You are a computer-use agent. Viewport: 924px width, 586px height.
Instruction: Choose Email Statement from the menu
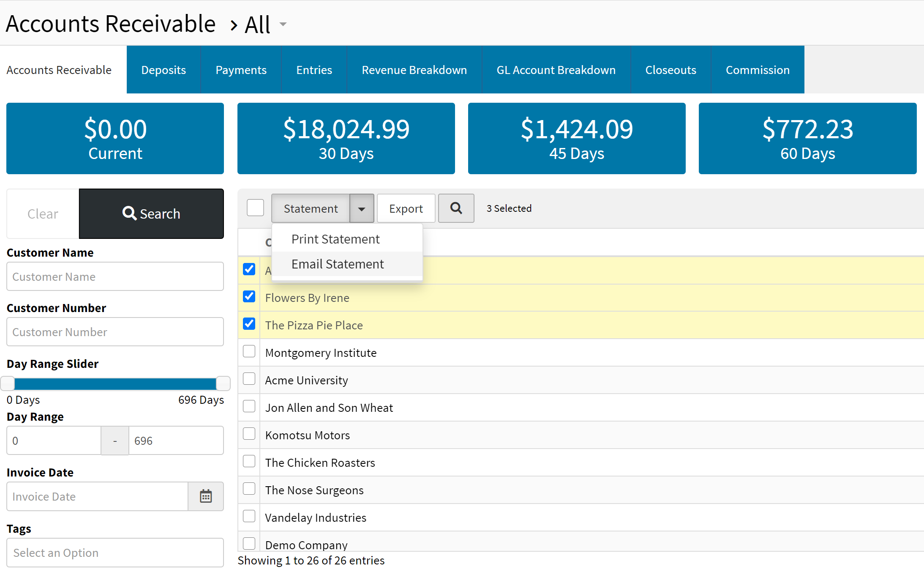coord(337,264)
